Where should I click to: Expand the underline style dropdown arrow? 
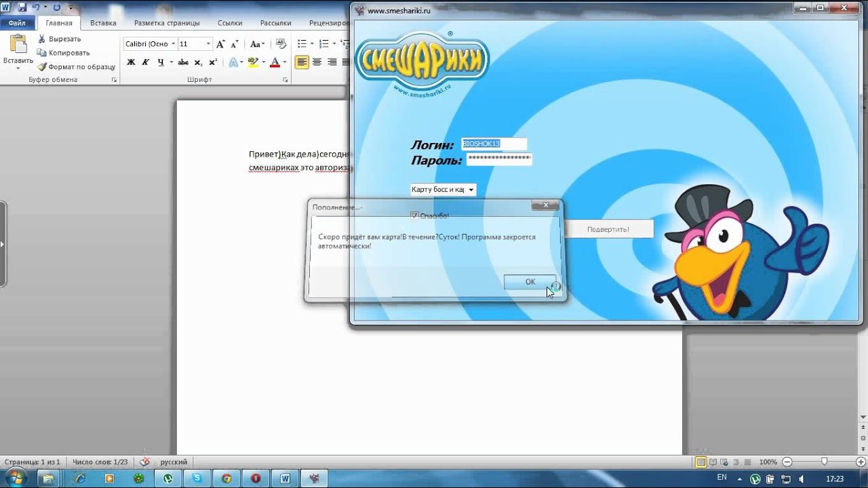pos(171,62)
